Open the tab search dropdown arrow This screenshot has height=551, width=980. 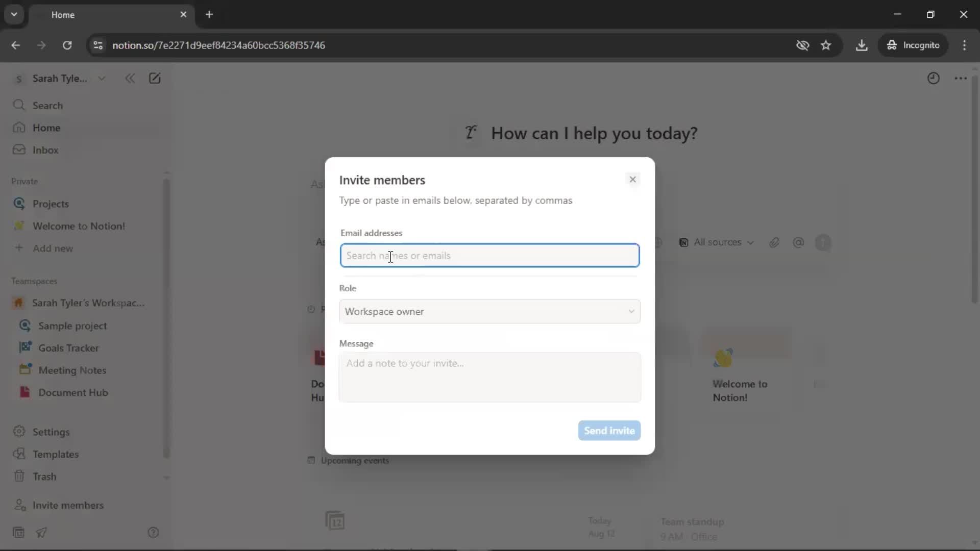tap(14, 15)
